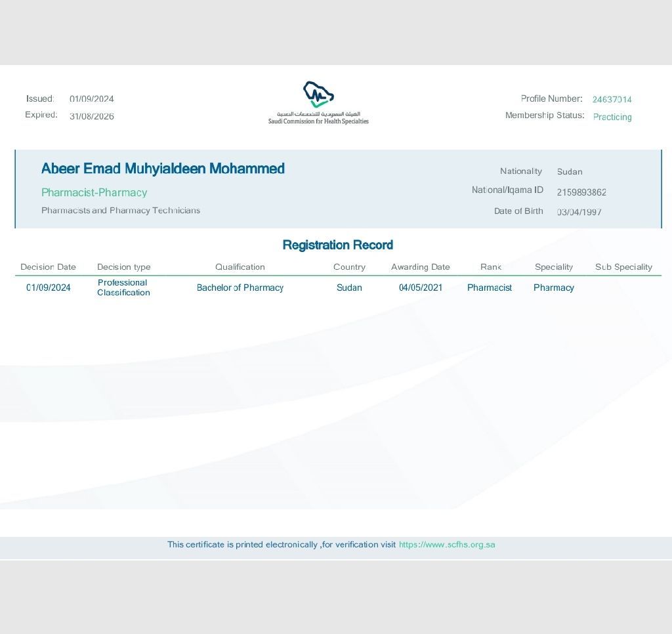672x634 pixels.
Task: Select the Expired date value
Action: pos(92,116)
